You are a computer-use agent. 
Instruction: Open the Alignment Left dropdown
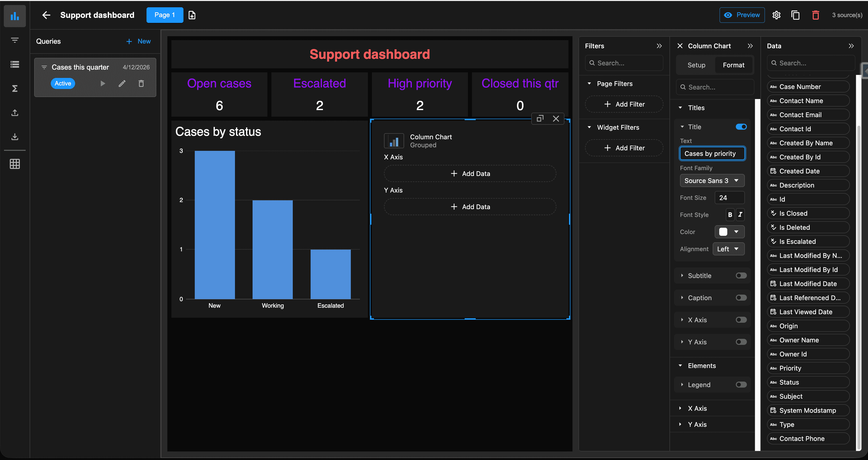point(728,249)
